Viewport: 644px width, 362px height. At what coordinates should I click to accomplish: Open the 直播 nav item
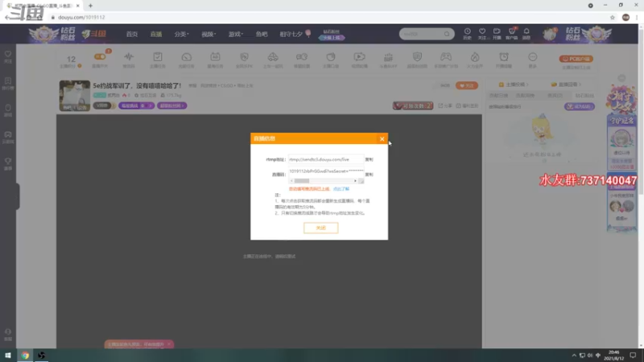coord(155,34)
